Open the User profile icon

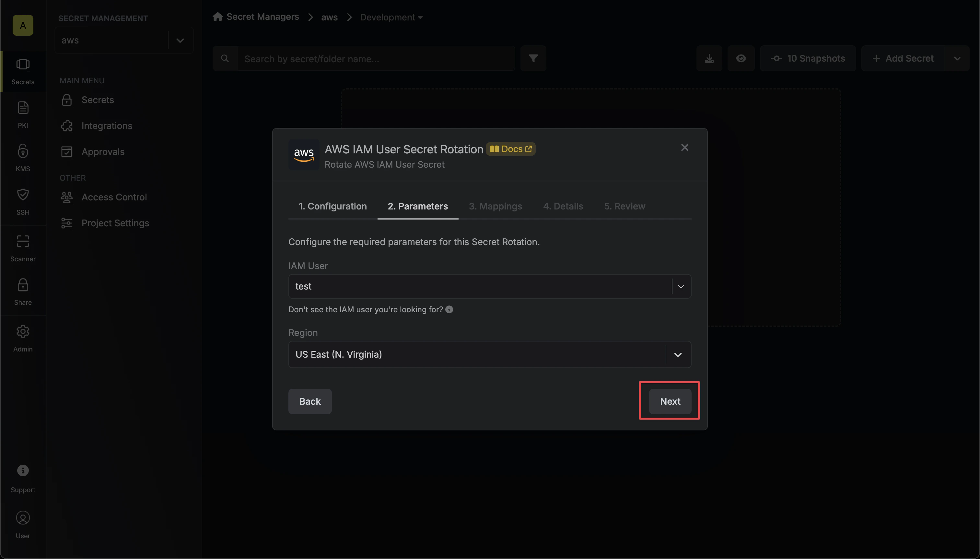(x=23, y=517)
